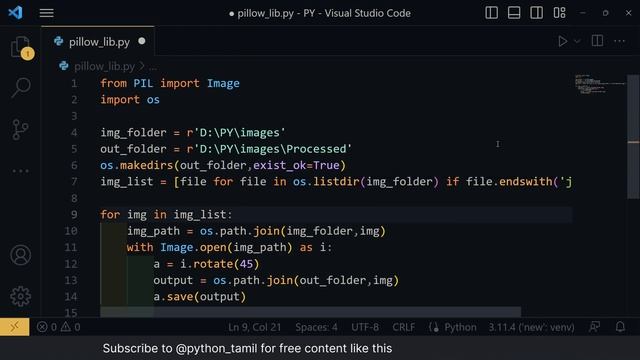Click the code minimap

point(600,84)
